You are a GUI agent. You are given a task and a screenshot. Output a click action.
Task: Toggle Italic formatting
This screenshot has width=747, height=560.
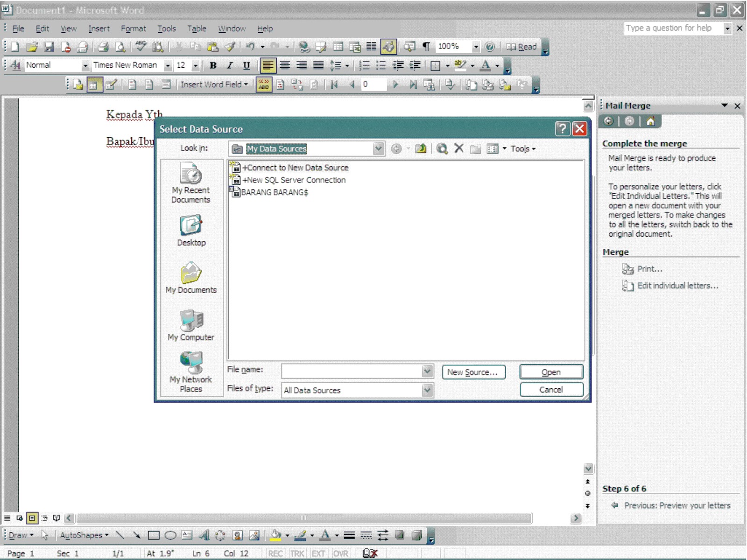coord(230,65)
